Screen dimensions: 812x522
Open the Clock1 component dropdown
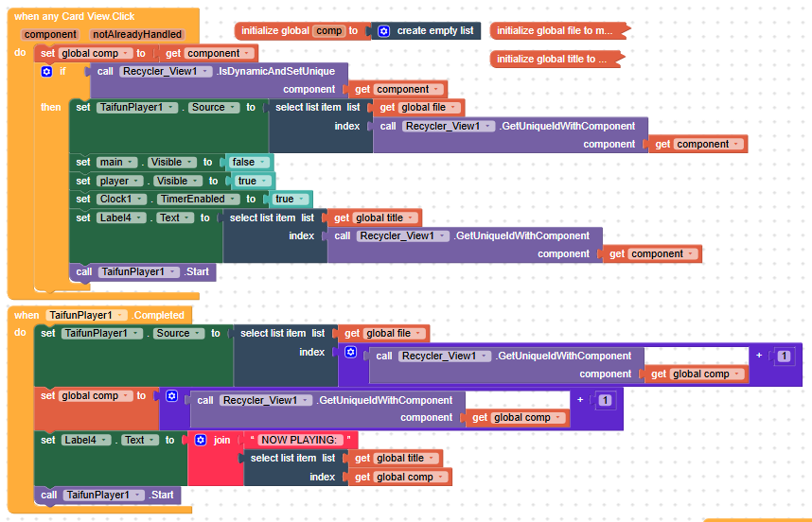[x=120, y=200]
